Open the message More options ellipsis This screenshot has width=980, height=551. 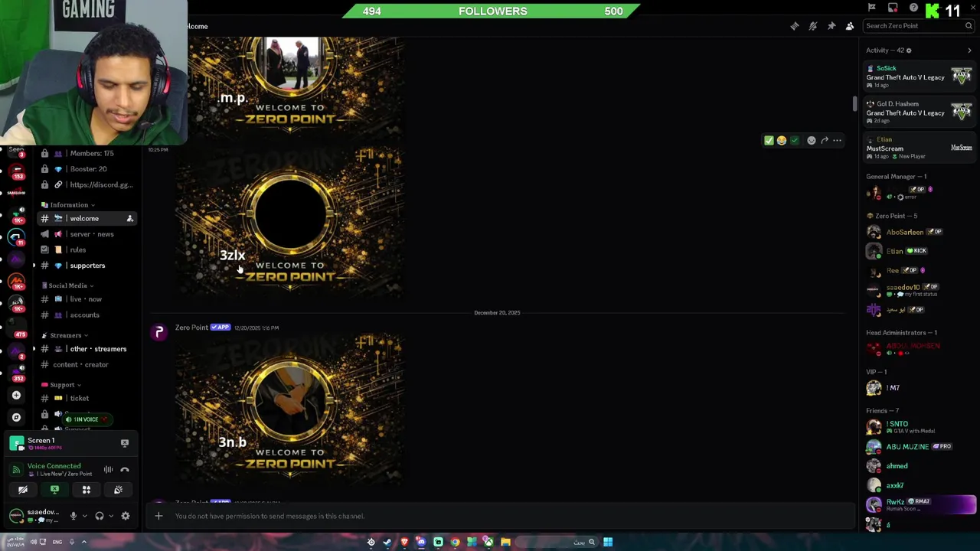838,140
